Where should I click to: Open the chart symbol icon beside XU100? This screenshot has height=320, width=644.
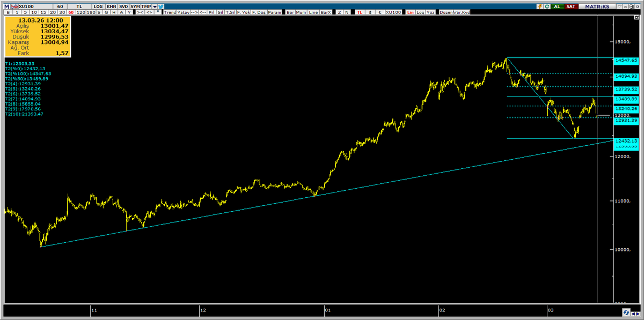16,6
